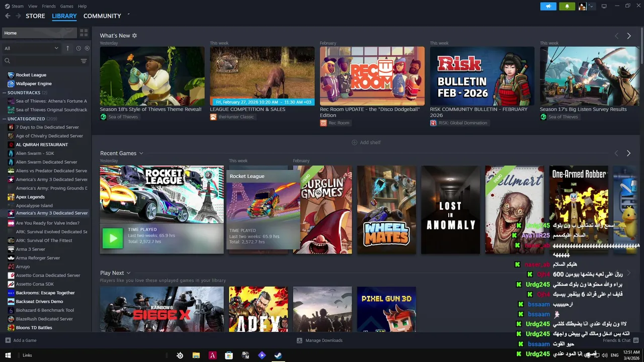Click the user profile avatar
Screen dimensions: 644x362
pos(582,6)
